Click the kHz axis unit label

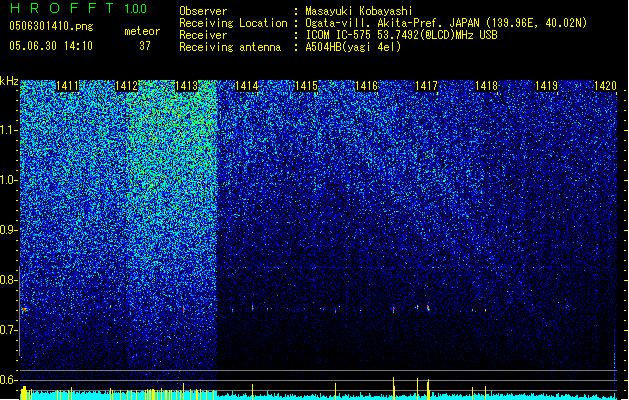[x=9, y=81]
